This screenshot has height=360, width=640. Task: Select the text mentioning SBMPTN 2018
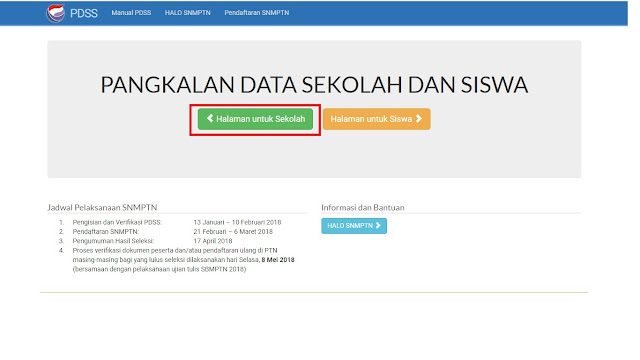(160, 269)
